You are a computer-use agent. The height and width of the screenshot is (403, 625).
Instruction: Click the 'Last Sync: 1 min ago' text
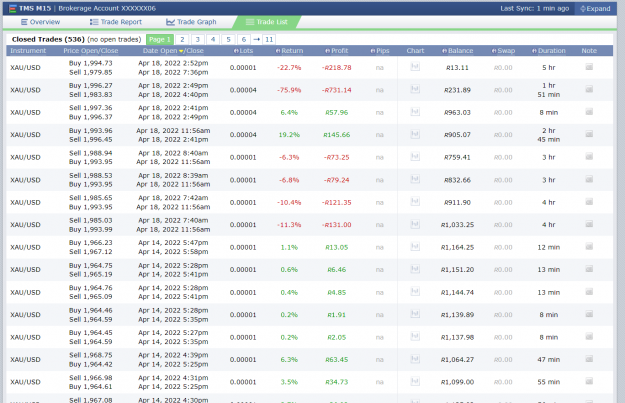[535, 8]
